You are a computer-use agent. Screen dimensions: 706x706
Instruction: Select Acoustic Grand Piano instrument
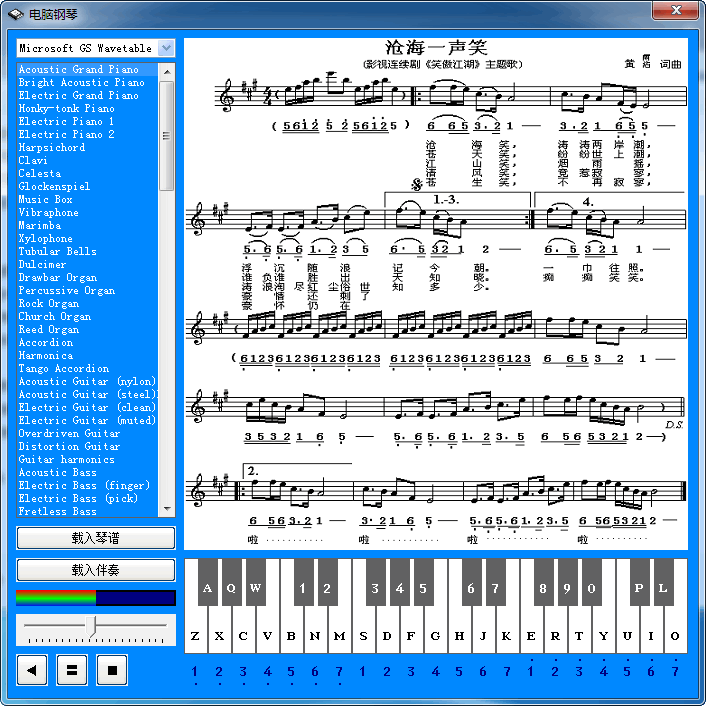[x=88, y=69]
